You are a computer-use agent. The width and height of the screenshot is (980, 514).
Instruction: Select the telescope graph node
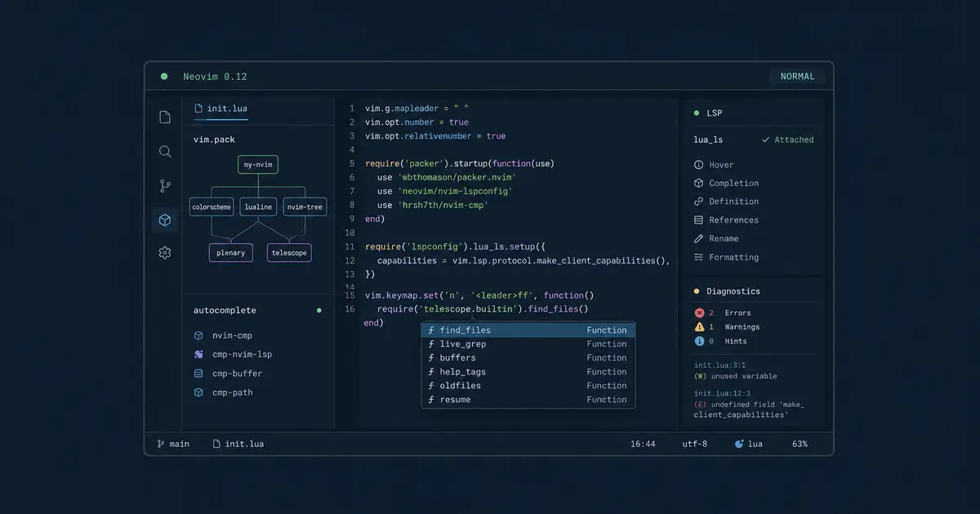(x=290, y=253)
